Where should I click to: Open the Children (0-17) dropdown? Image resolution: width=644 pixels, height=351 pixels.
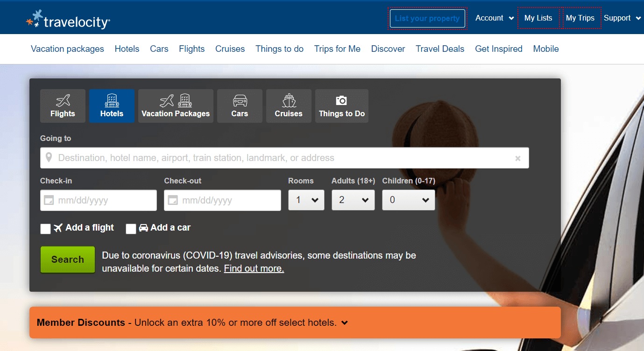tap(409, 200)
